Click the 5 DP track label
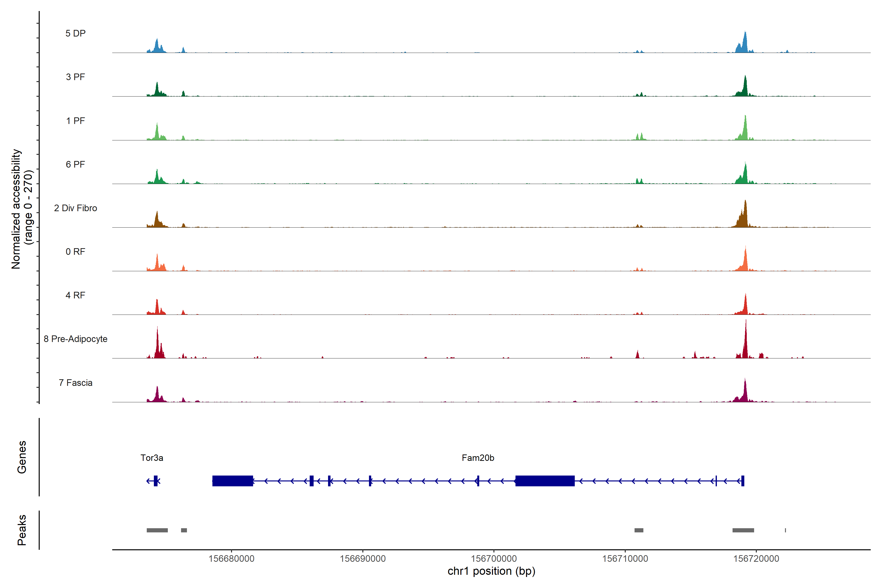This screenshot has width=882, height=588. coord(75,33)
